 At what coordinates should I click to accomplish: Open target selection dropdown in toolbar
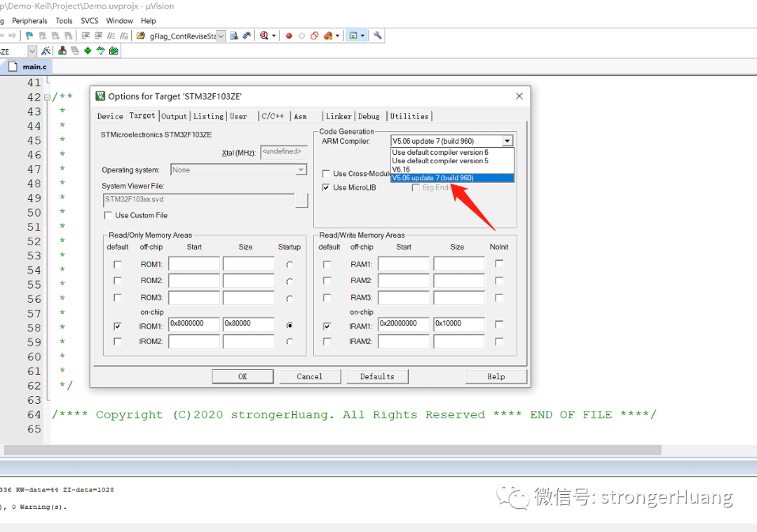[32, 51]
